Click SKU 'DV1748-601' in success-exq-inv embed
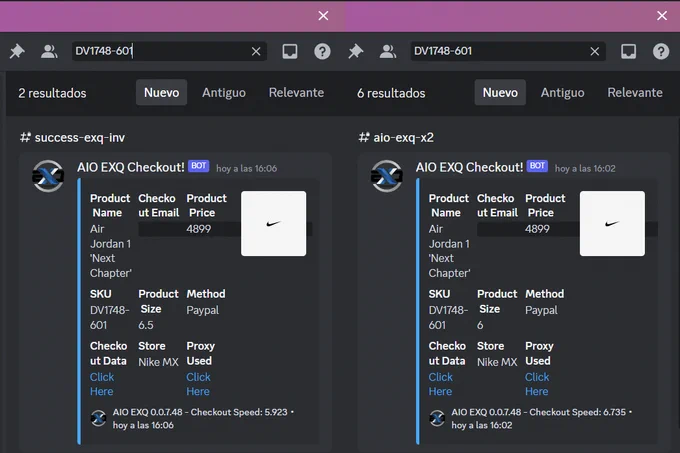The width and height of the screenshot is (680, 453). [x=110, y=318]
